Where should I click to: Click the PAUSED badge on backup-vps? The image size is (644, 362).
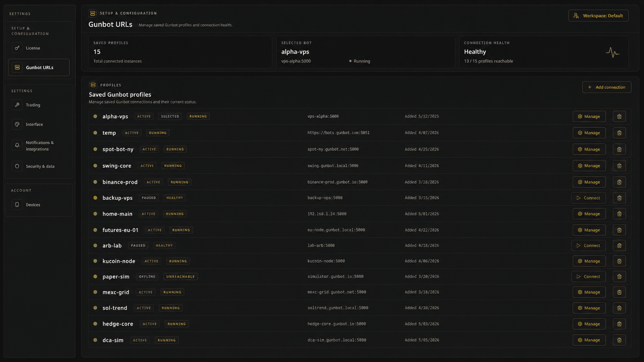[x=149, y=198]
